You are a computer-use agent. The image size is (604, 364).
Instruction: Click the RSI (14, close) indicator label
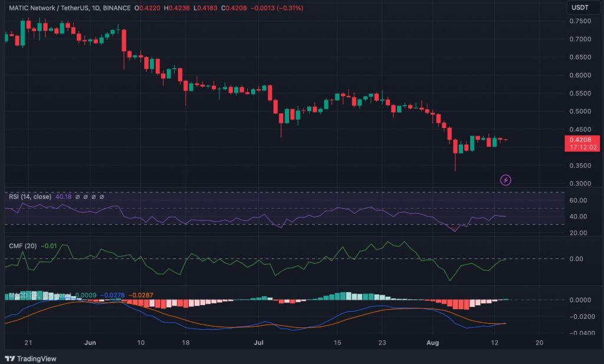pos(30,197)
